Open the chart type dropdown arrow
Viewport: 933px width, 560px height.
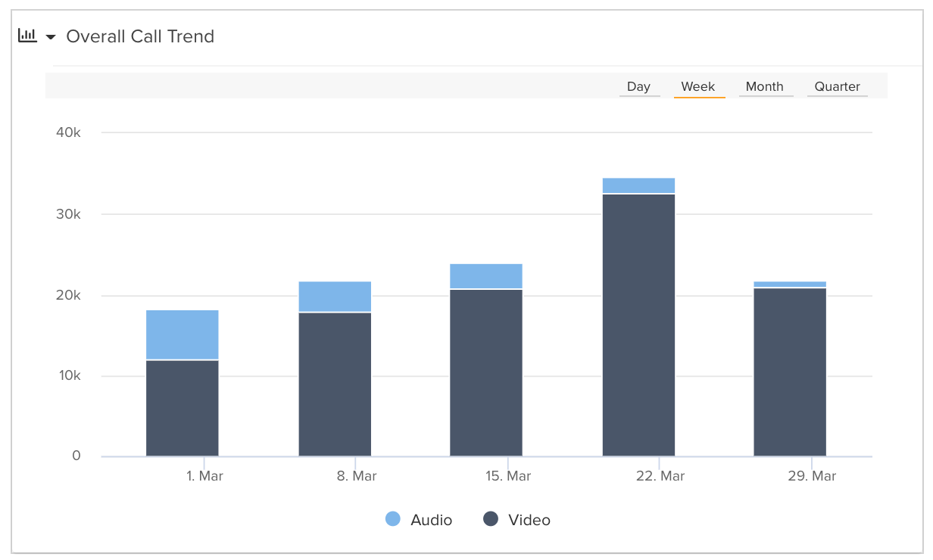tap(51, 37)
